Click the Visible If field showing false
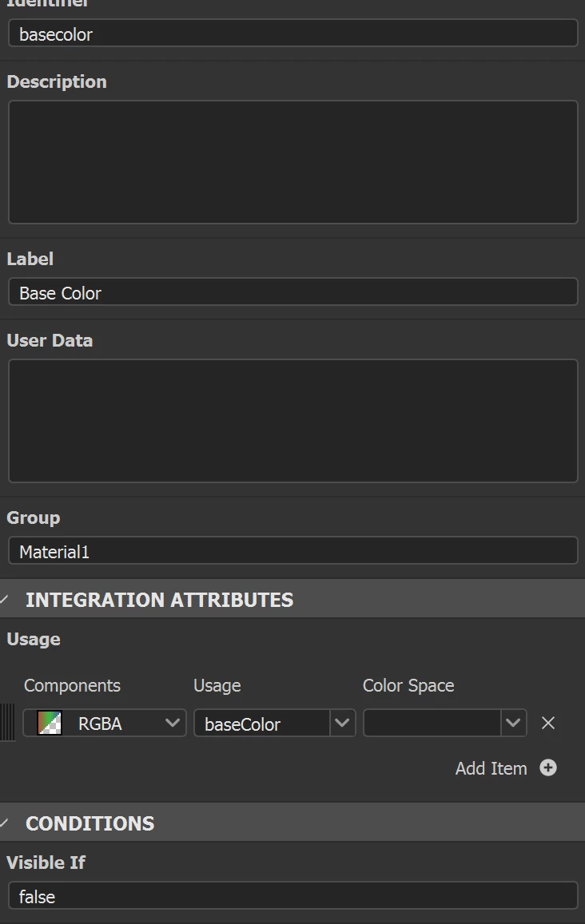 (292, 896)
